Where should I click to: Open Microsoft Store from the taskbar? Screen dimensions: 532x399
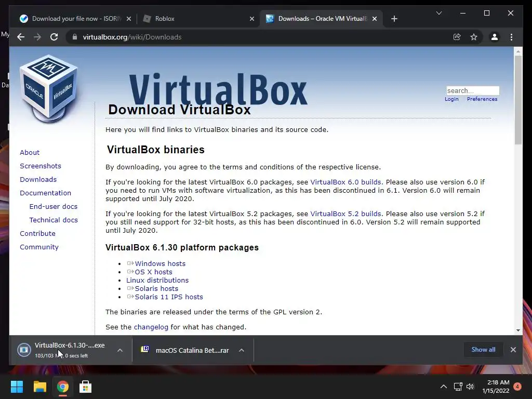click(x=85, y=387)
